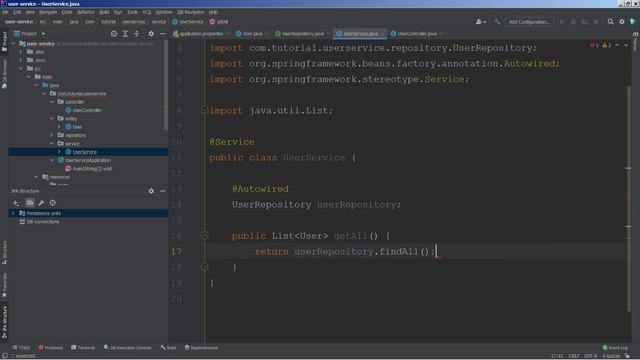
Task: Click the fold end marker at line 18
Action: coord(205,267)
